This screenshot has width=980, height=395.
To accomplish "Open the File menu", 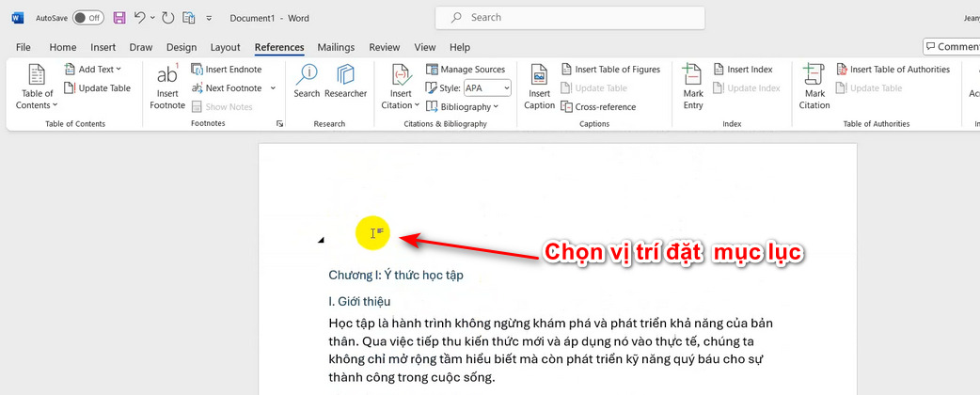I will (x=24, y=48).
